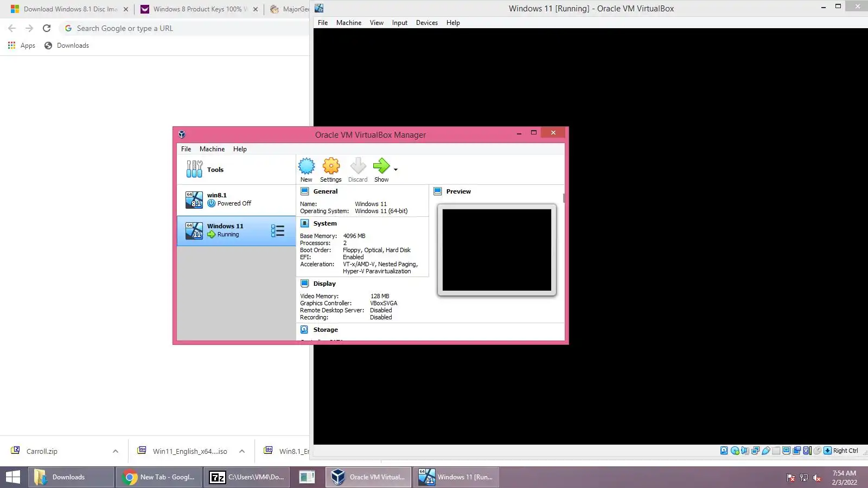Click the keyboard capture arrow status icon
The height and width of the screenshot is (488, 868).
[x=827, y=451]
